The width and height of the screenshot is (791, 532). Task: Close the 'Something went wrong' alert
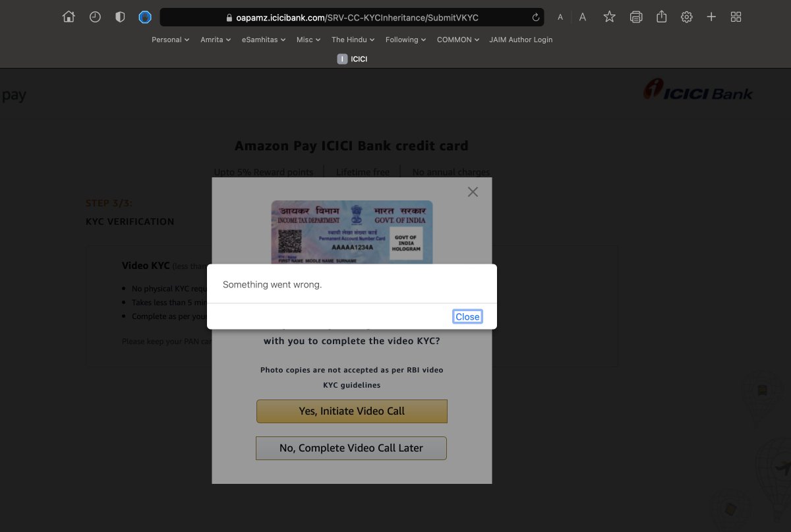click(467, 316)
